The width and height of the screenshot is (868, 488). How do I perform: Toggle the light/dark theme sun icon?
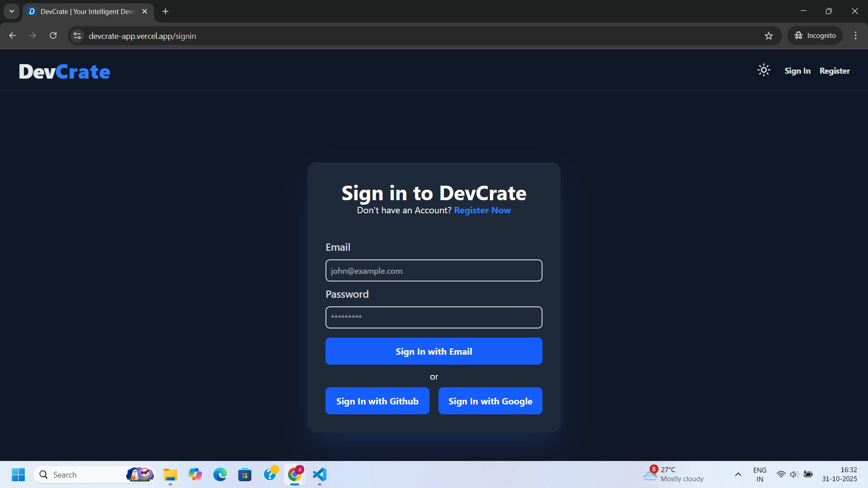[x=764, y=70]
